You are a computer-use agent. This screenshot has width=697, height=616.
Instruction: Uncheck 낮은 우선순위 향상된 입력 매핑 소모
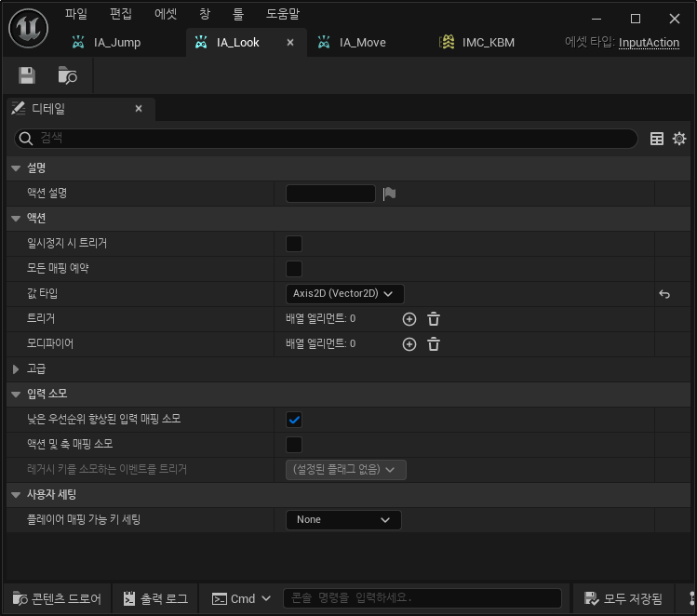click(294, 420)
